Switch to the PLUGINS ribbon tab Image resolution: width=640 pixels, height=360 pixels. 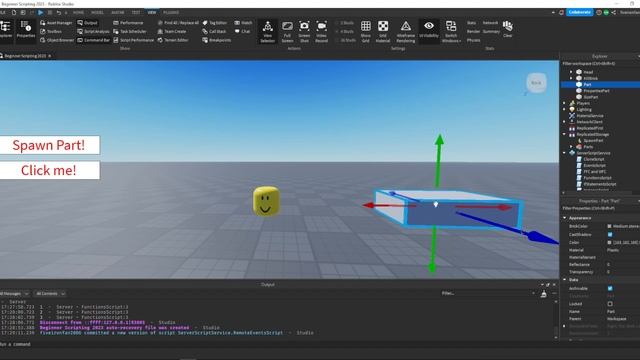coord(171,12)
